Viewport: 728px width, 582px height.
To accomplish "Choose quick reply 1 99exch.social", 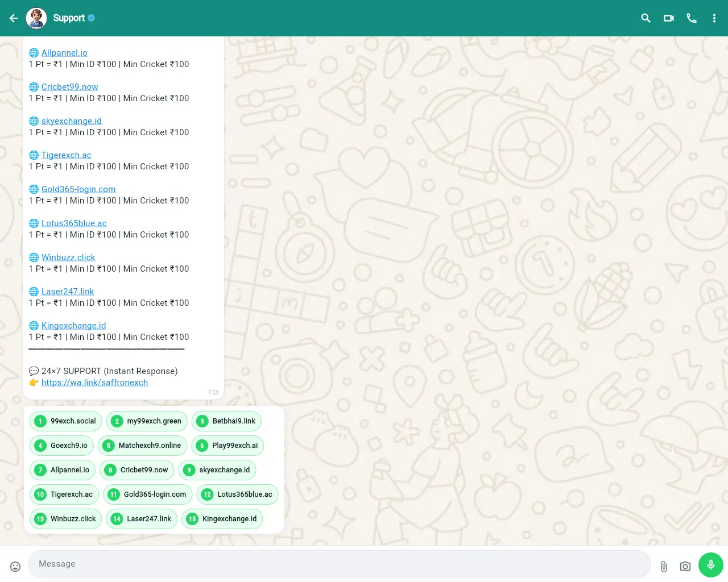I will click(x=65, y=421).
